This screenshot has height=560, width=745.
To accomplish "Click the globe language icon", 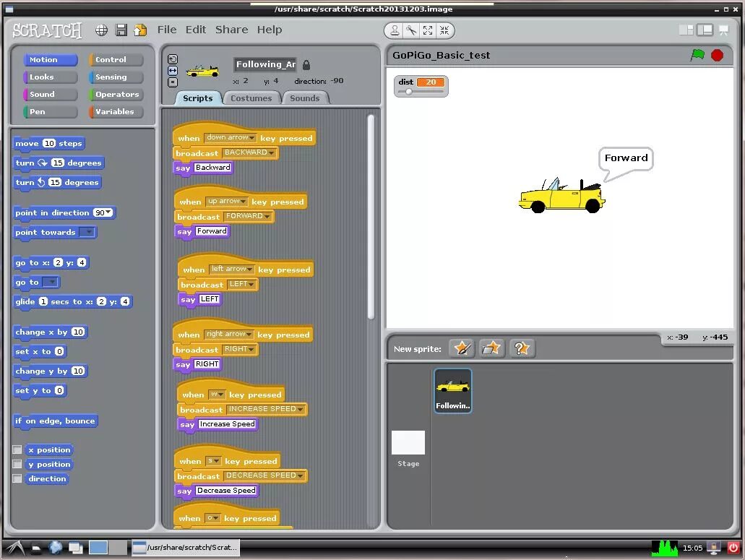I will 101,30.
